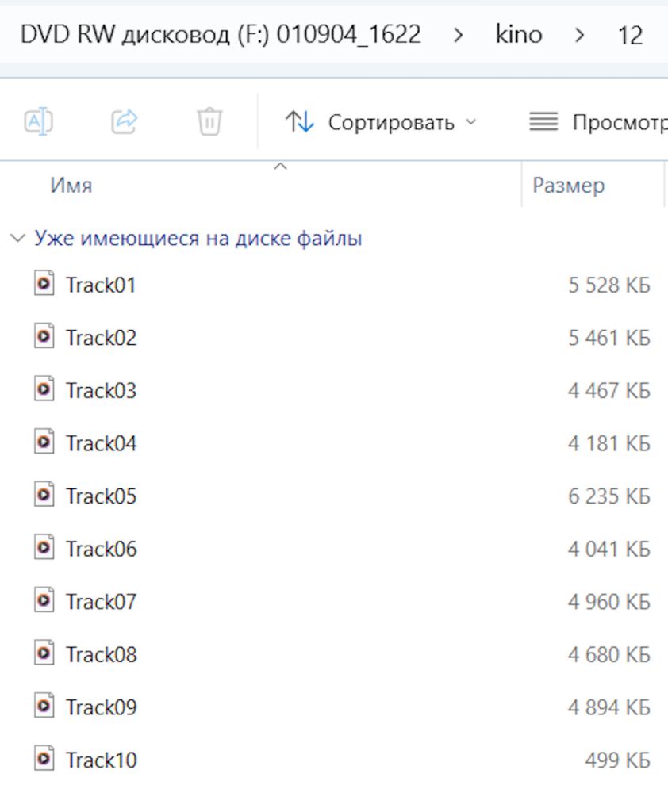
Task: Click the Track06 media file icon
Action: [44, 547]
